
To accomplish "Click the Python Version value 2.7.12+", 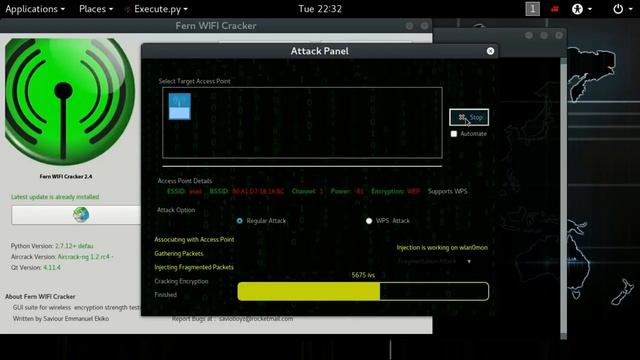I will 74,246.
